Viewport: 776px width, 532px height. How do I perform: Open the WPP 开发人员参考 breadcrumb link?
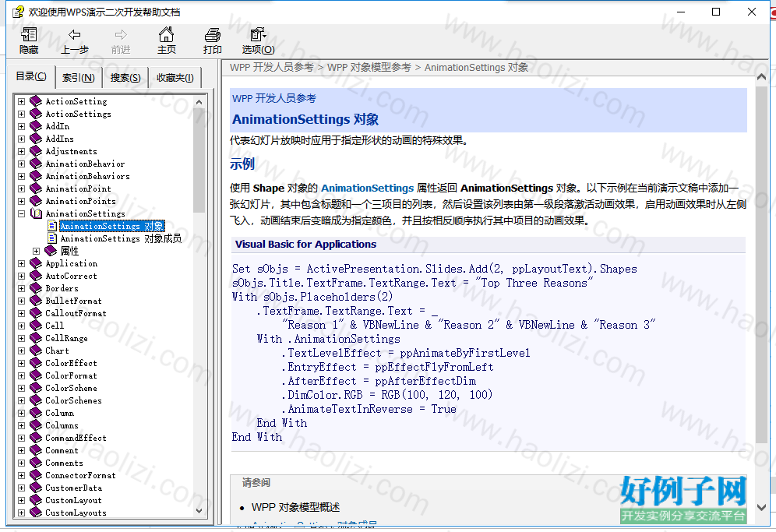(x=272, y=67)
